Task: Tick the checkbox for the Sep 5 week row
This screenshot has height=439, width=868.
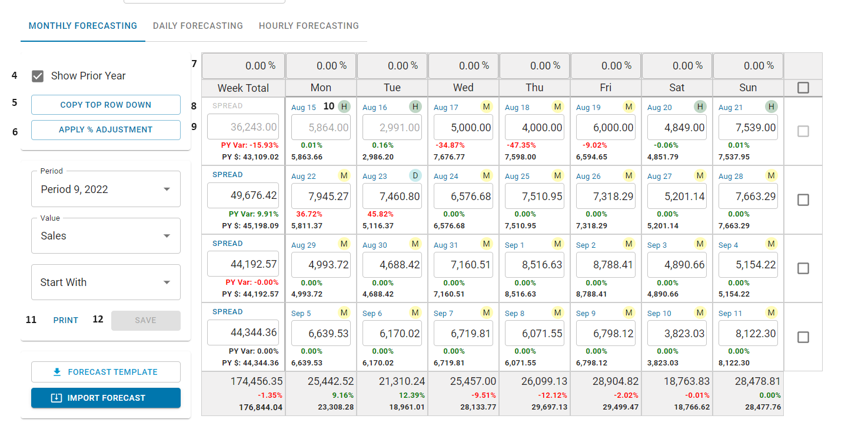Action: [803, 337]
